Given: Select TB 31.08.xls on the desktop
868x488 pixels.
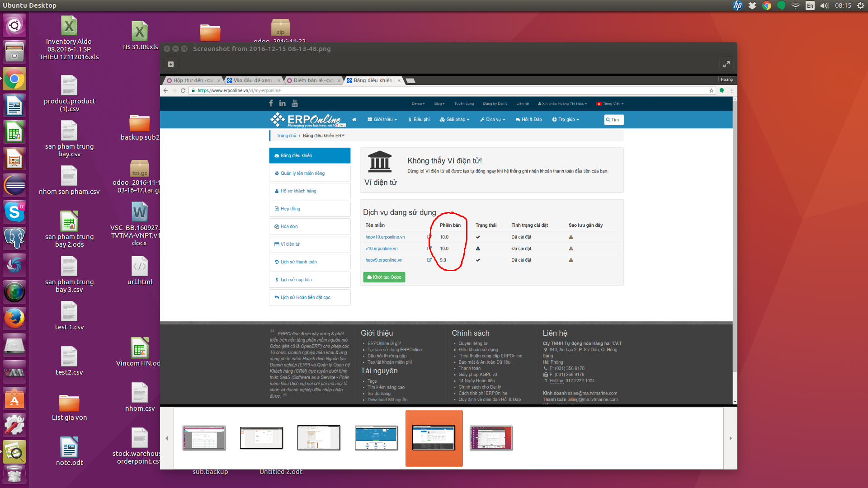Looking at the screenshot, I should click(140, 36).
